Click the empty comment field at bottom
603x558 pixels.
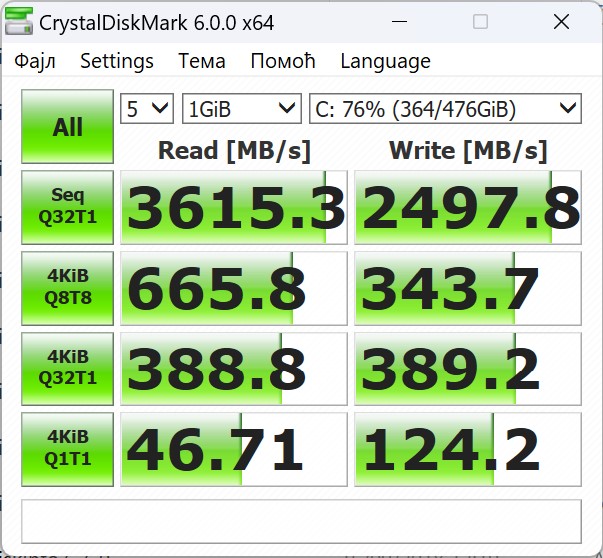301,520
